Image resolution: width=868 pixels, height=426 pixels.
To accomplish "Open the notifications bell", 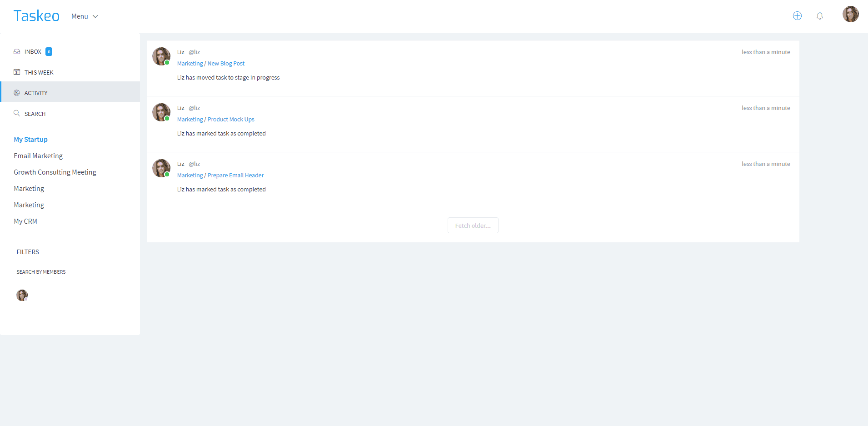I will (x=819, y=16).
